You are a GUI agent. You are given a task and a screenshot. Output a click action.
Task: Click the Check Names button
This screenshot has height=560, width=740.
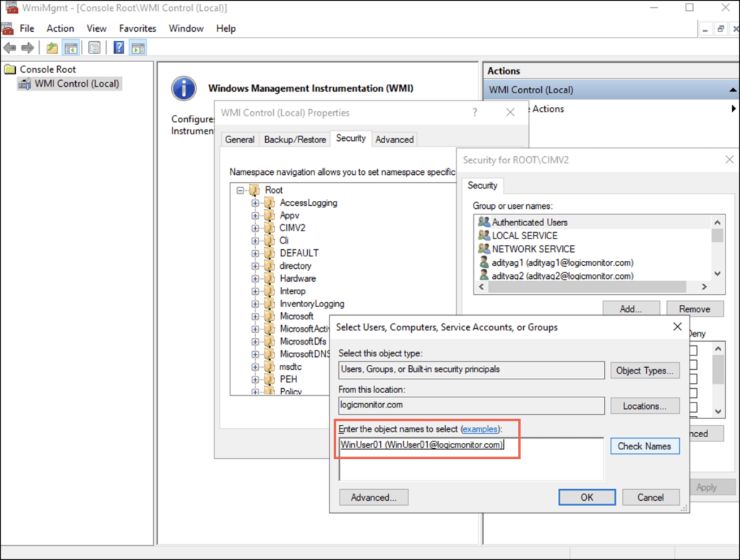[645, 446]
